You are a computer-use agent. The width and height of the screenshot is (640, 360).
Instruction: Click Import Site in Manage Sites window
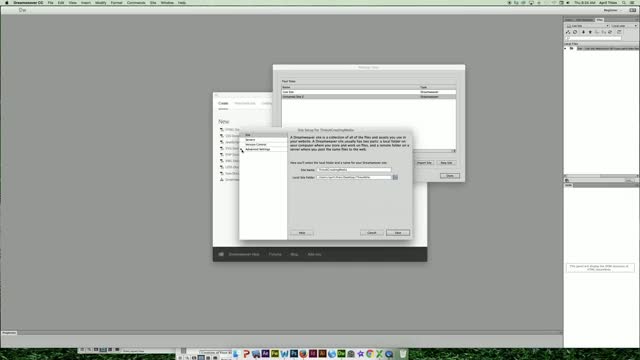(x=424, y=163)
